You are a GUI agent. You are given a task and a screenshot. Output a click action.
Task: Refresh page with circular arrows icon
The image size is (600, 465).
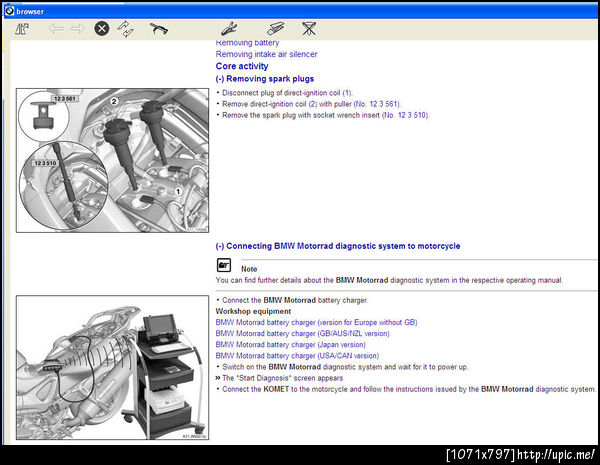point(126,29)
